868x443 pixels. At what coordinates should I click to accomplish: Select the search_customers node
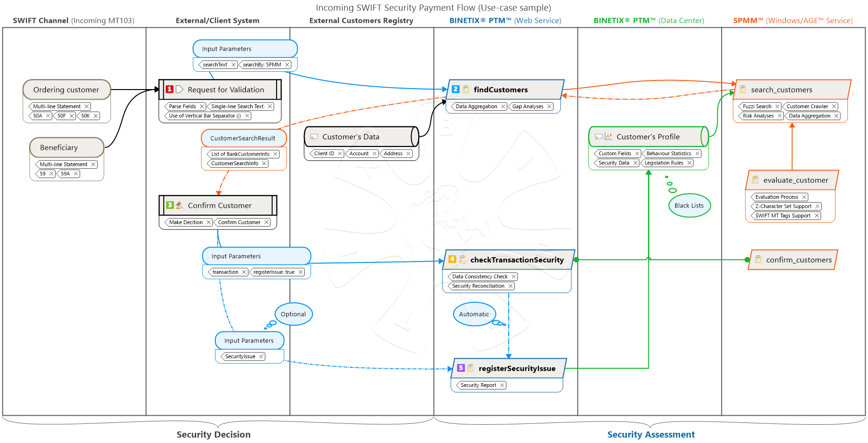[x=792, y=90]
